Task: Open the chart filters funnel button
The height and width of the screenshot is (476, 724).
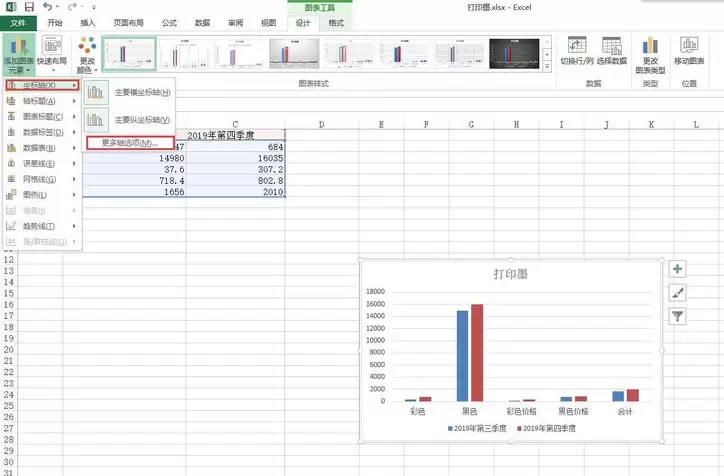Action: coord(677,315)
